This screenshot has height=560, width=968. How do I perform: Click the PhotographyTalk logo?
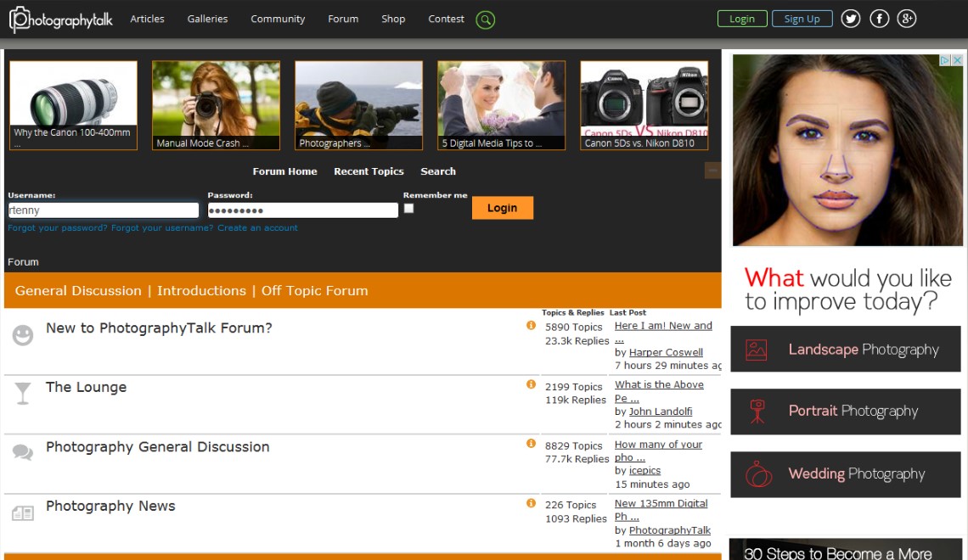[x=61, y=20]
